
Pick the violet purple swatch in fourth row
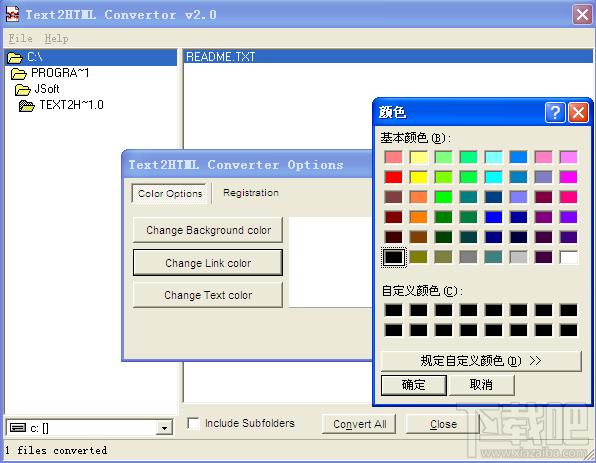(x=569, y=217)
